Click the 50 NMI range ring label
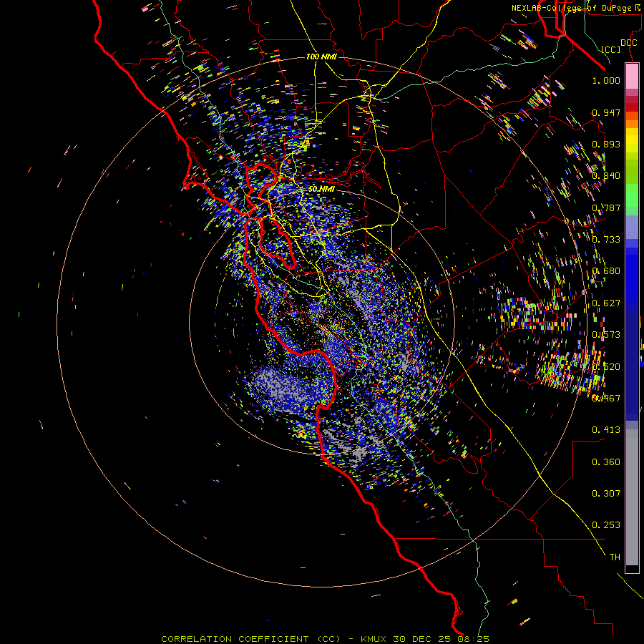 321,189
